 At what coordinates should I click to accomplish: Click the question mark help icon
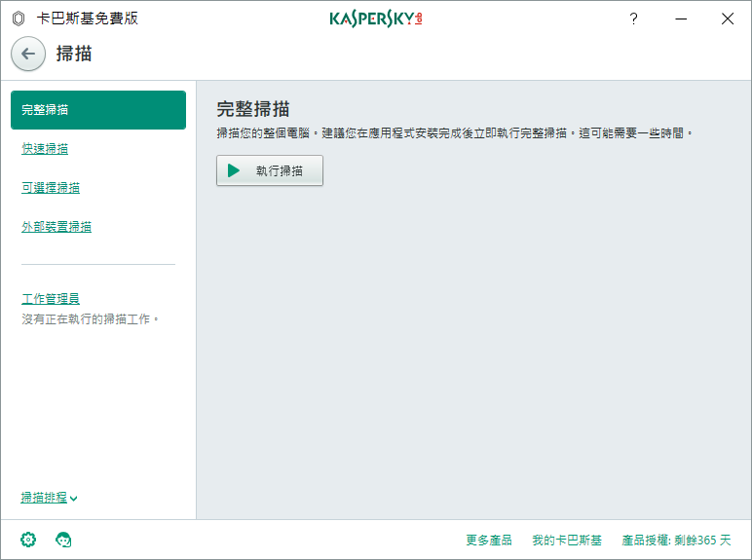(x=633, y=19)
